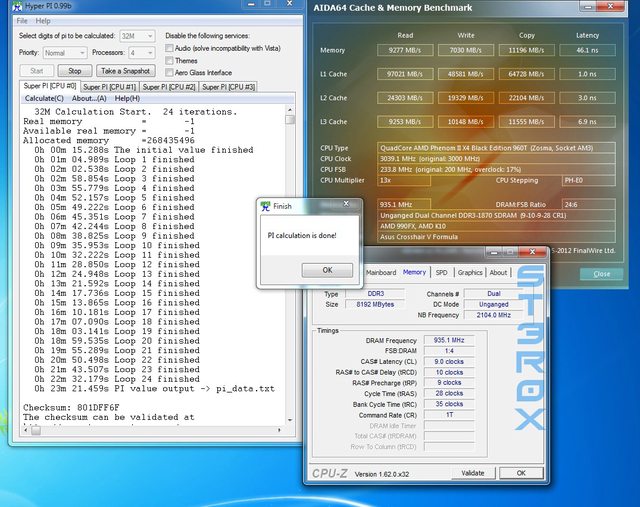The width and height of the screenshot is (640, 507).
Task: Click L3 Cache Copy value 11555 MB/s
Action: tap(526, 122)
